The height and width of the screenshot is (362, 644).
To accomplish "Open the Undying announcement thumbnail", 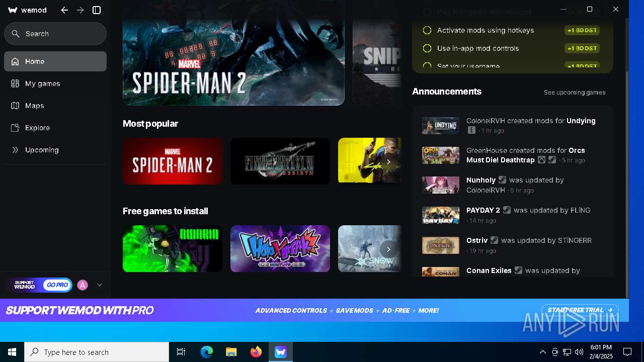I will [441, 125].
